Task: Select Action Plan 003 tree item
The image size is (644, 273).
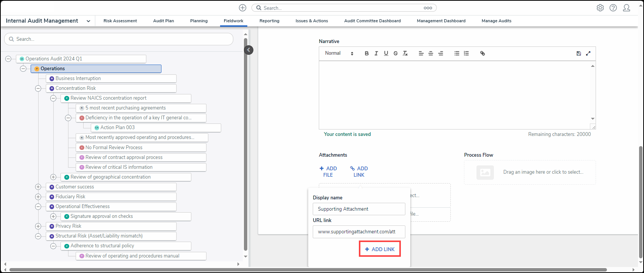Action: [118, 128]
